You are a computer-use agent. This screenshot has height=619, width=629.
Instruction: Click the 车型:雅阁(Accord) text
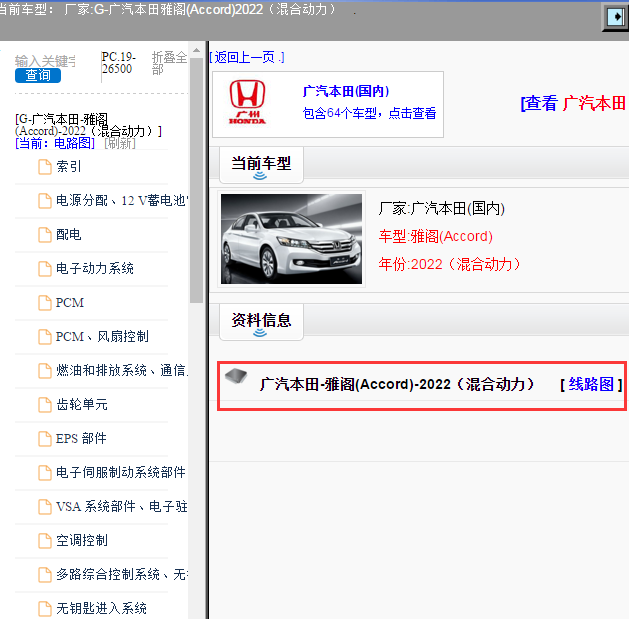coord(435,236)
